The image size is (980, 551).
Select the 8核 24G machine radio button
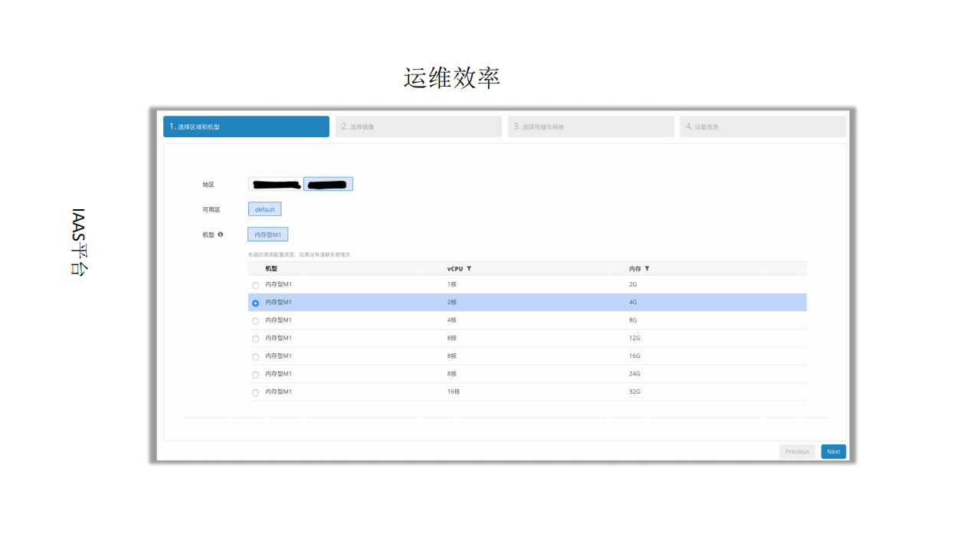(254, 374)
